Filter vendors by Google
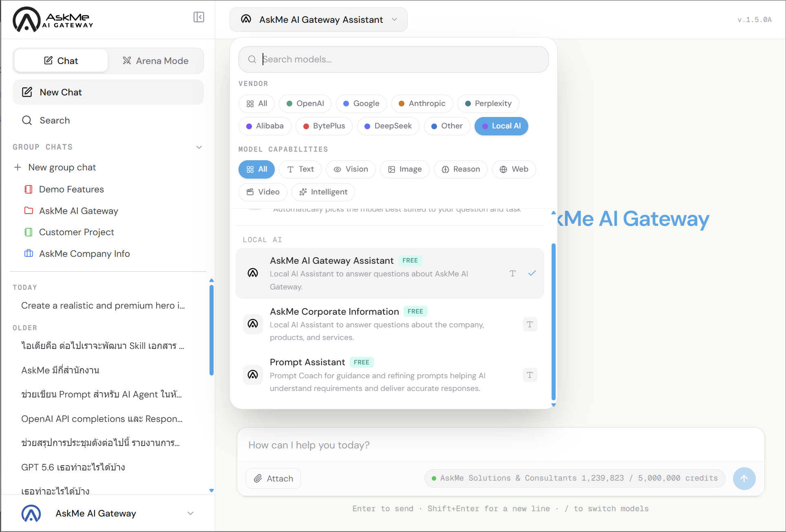 [x=361, y=104]
